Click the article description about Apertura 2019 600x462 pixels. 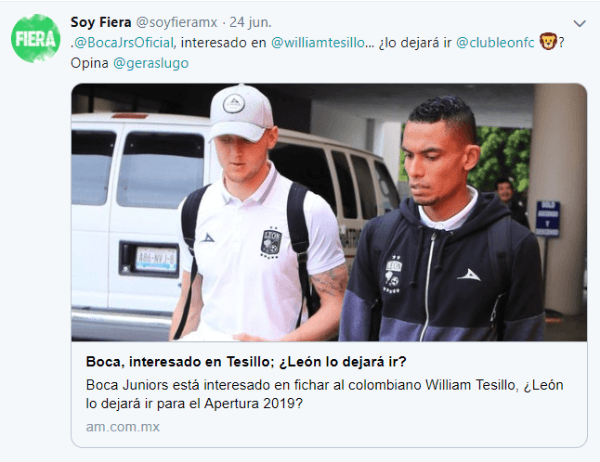324,394
